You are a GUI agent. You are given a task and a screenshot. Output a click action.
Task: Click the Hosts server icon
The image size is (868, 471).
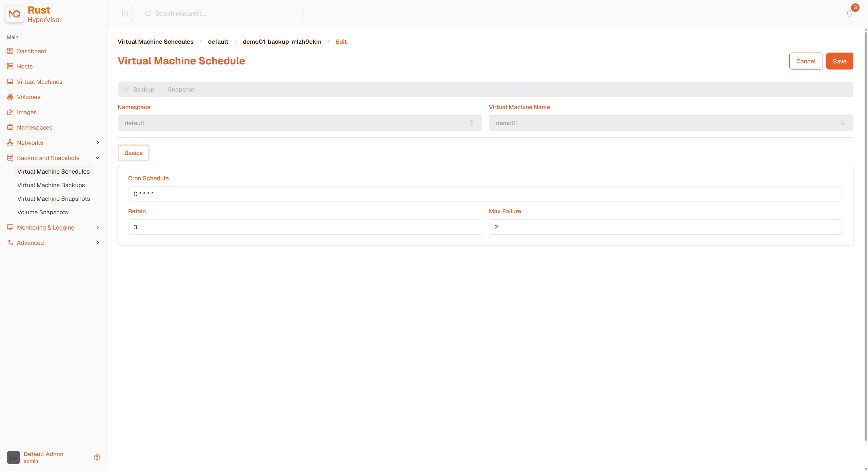(10, 66)
